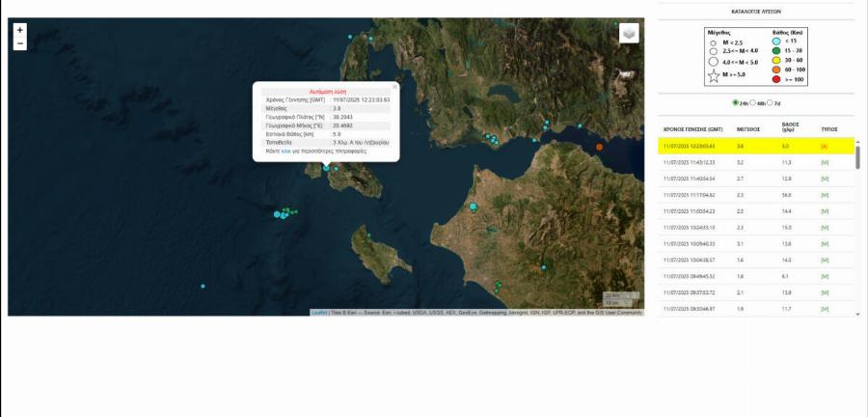Select the 11:43:12.33 earthquake row

752,162
